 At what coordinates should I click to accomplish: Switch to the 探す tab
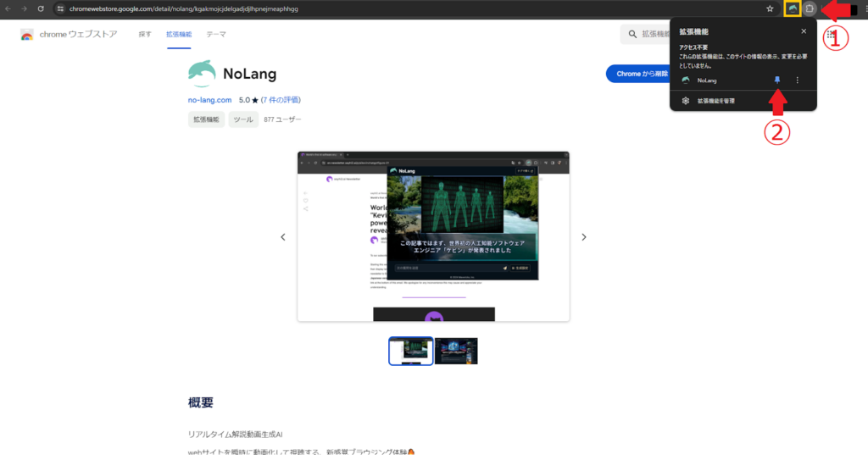[x=145, y=35]
